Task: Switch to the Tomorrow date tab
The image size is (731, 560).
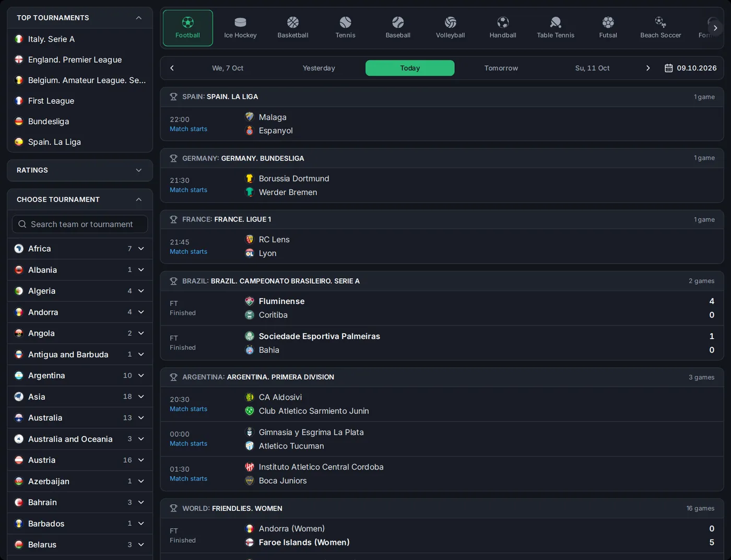Action: tap(501, 68)
